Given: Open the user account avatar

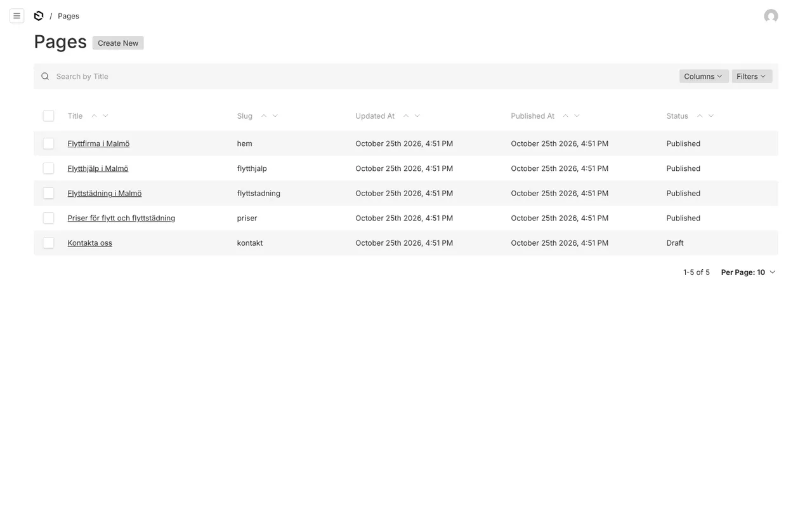Looking at the screenshot, I should [x=771, y=16].
